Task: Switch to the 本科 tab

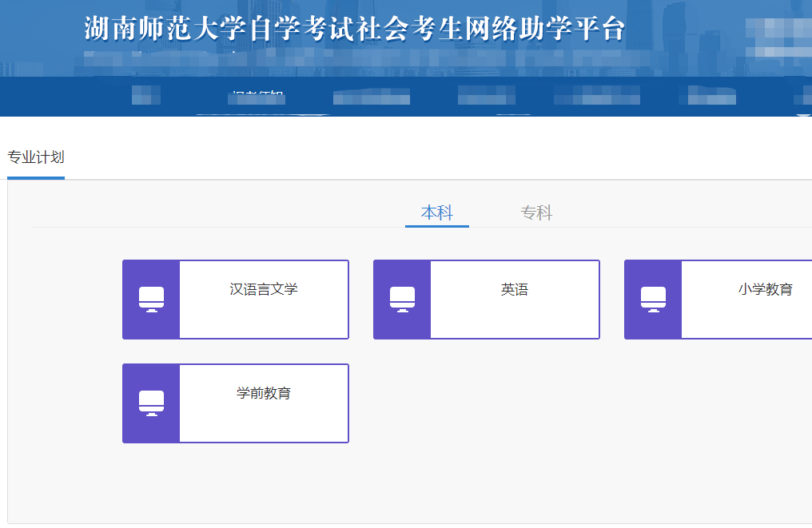Action: click(437, 212)
